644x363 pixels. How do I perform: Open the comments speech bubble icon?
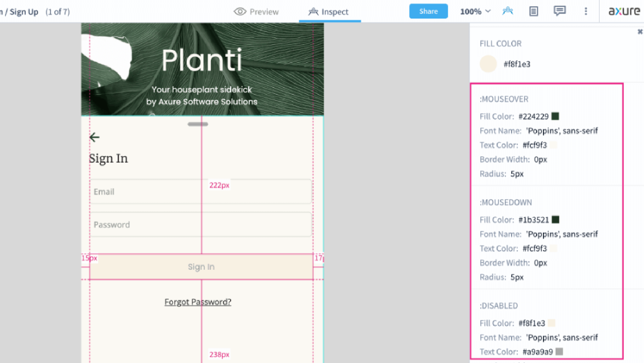click(560, 11)
